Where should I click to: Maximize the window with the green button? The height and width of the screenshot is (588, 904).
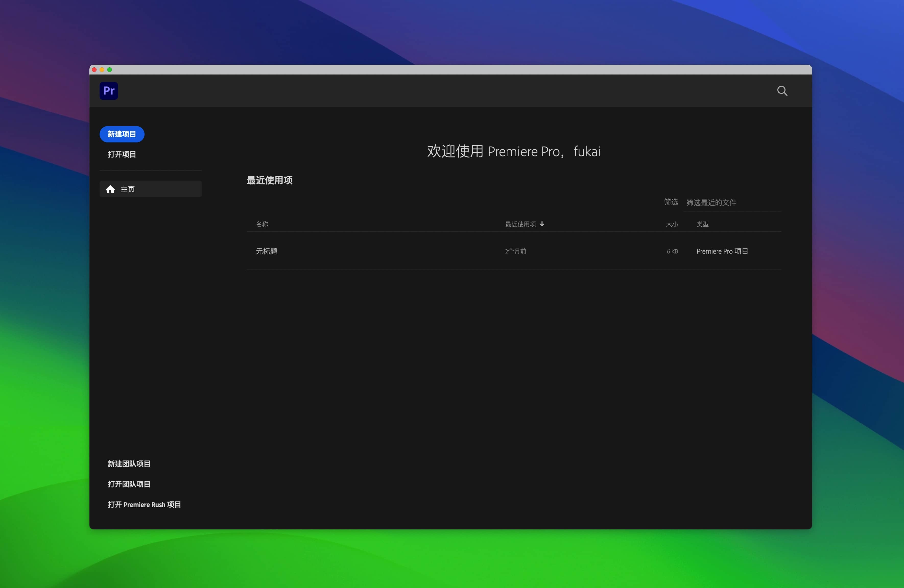tap(110, 70)
